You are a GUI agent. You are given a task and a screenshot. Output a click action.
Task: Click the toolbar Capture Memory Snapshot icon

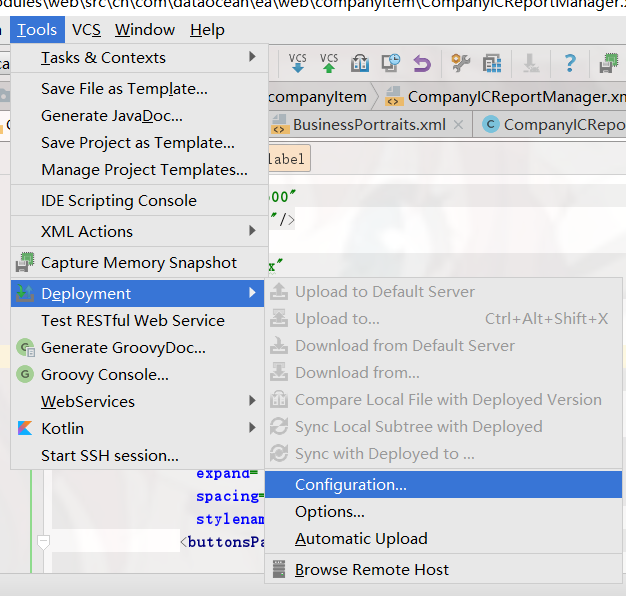(609, 63)
